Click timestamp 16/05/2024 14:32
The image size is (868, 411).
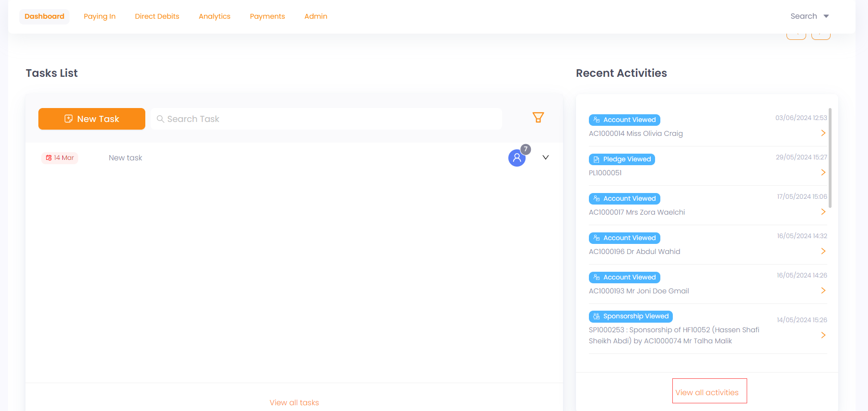[x=802, y=236]
